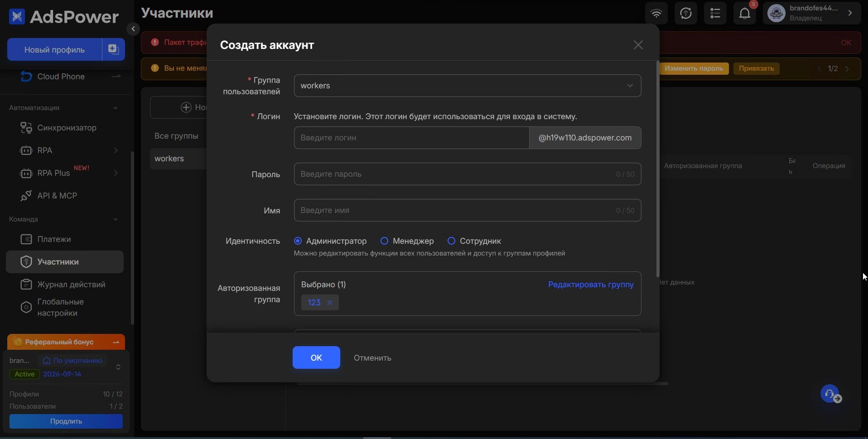
Task: Click the Введите пароль input field
Action: pyautogui.click(x=468, y=174)
